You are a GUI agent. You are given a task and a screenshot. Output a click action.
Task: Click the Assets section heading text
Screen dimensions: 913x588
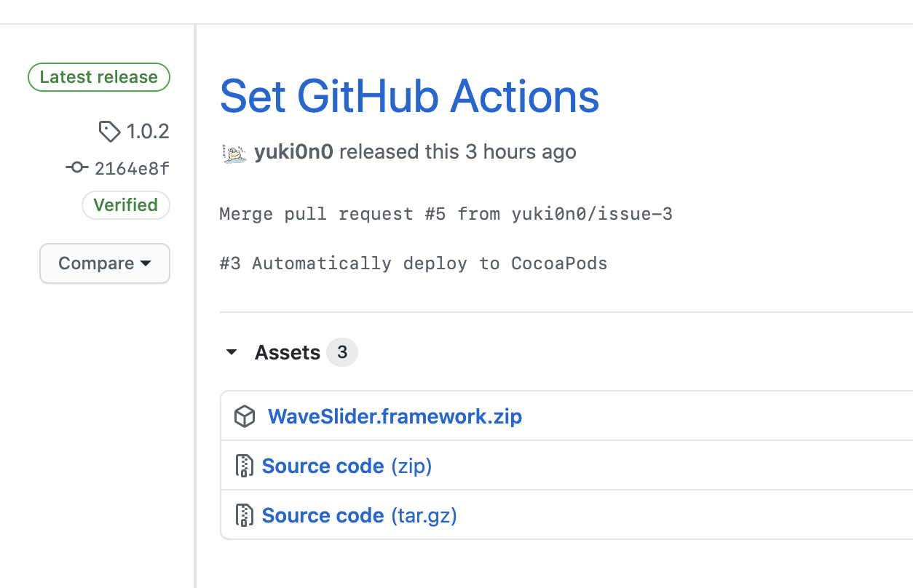pyautogui.click(x=288, y=353)
